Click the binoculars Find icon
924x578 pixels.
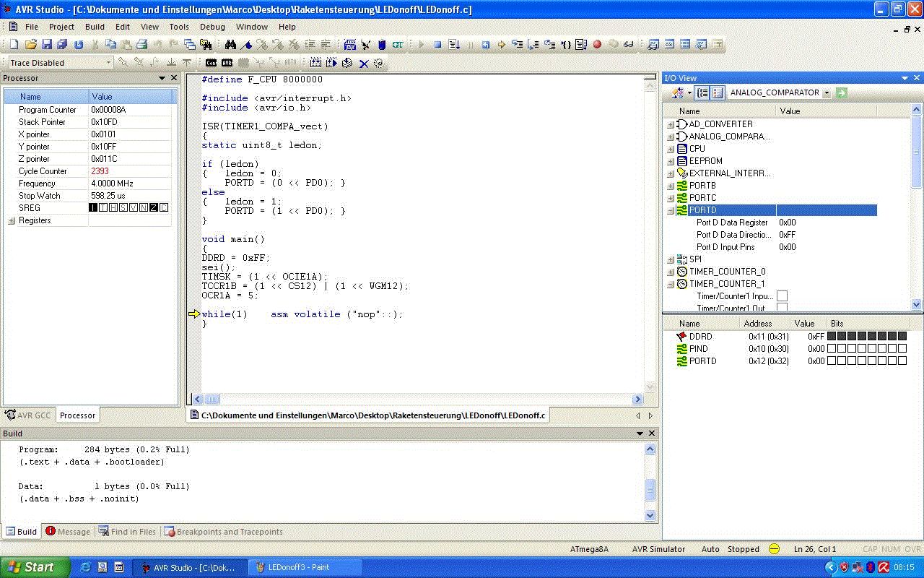click(x=231, y=45)
